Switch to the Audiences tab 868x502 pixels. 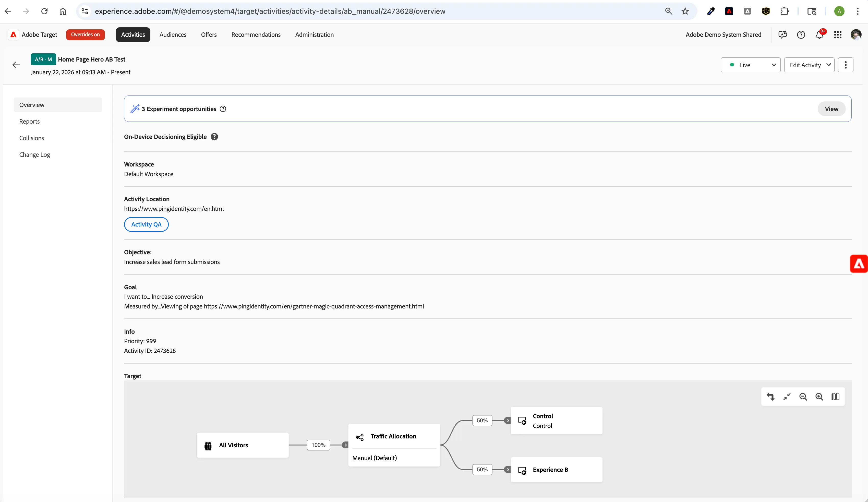tap(173, 35)
